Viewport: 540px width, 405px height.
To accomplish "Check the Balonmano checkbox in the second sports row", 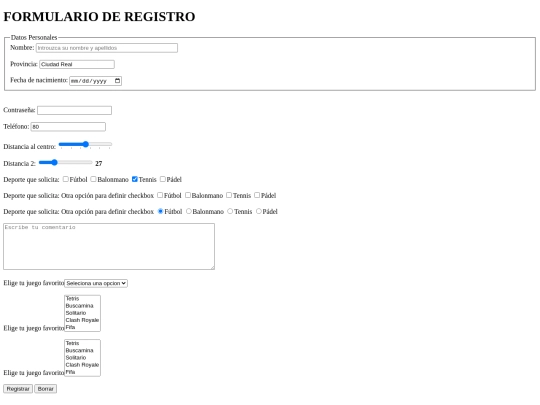I will tap(188, 195).
